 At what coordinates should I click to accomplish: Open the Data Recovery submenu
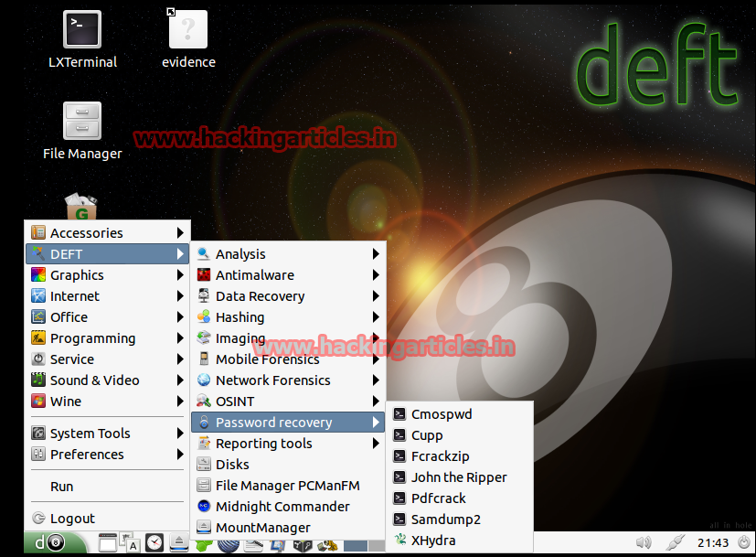pos(288,296)
